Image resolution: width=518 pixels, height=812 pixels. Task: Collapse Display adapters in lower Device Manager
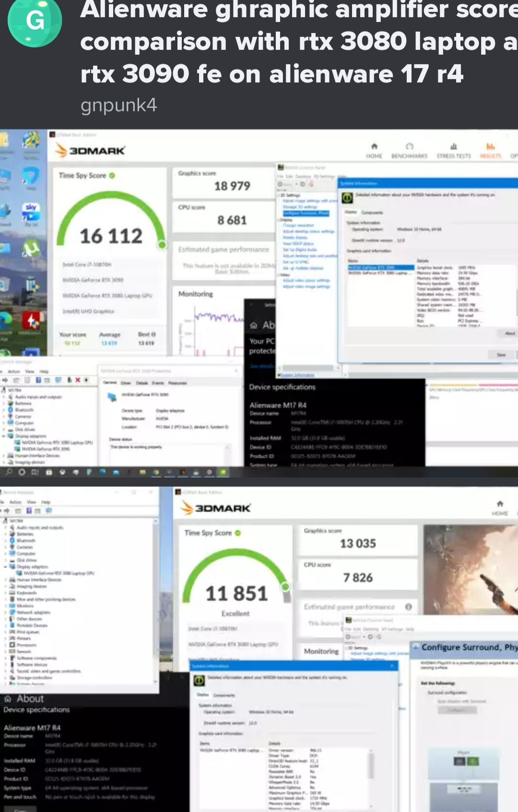click(x=6, y=567)
